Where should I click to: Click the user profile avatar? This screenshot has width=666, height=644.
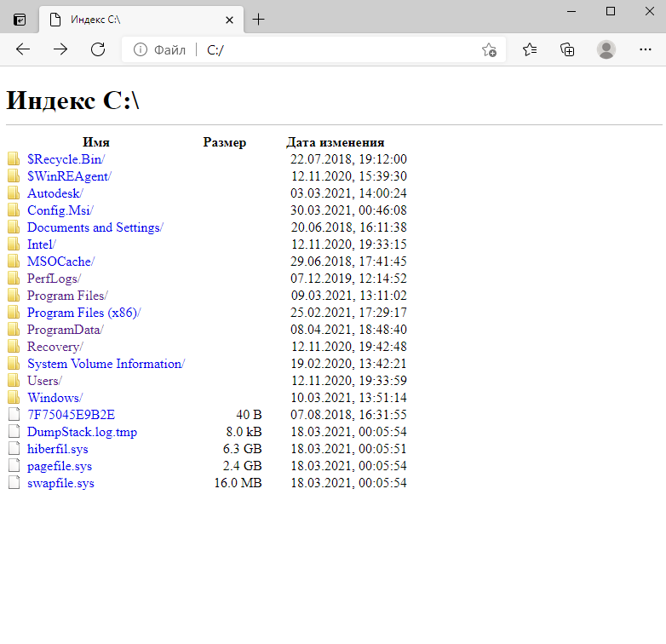pyautogui.click(x=606, y=49)
